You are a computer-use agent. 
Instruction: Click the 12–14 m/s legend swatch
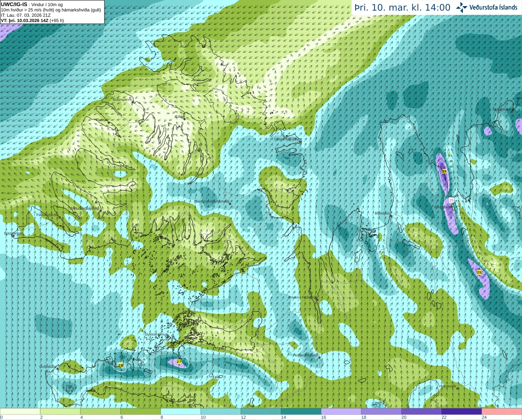coord(261,411)
